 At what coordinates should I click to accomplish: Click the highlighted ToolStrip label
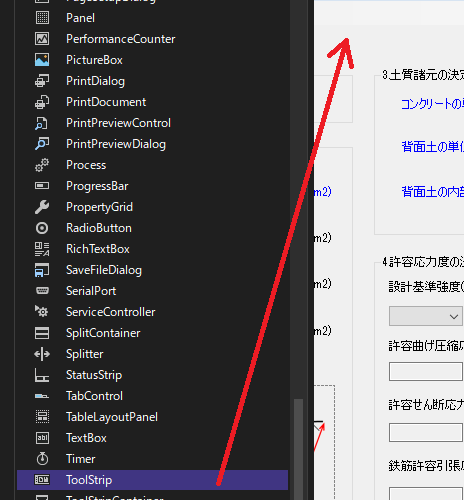pos(89,480)
